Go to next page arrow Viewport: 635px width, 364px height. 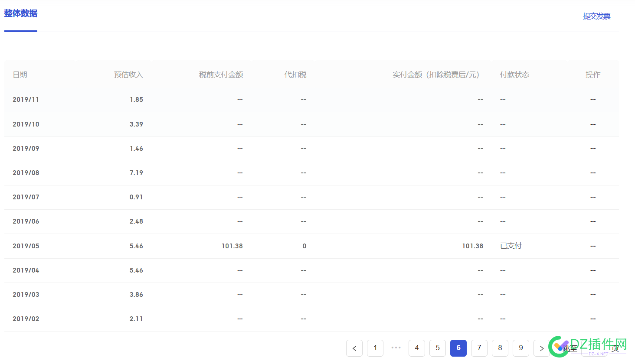click(542, 348)
